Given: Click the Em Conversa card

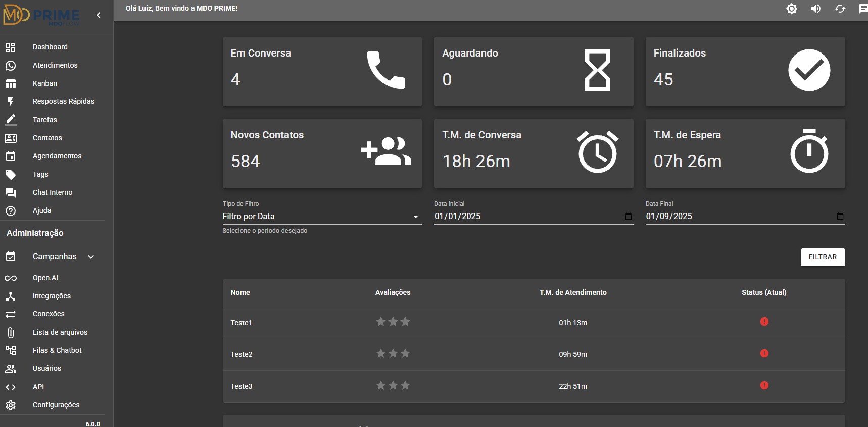Looking at the screenshot, I should pos(322,72).
